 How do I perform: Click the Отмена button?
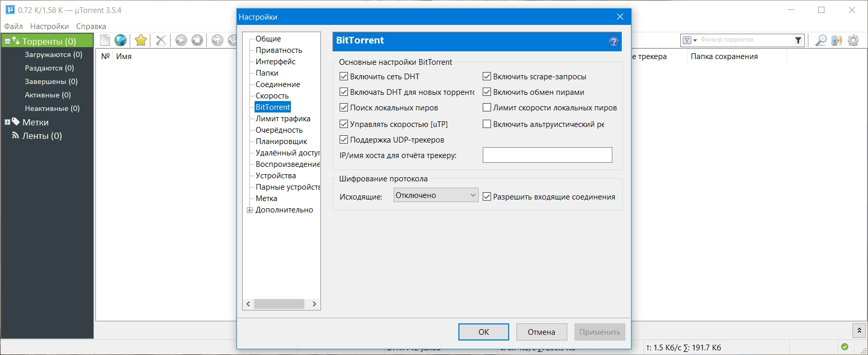(x=541, y=332)
